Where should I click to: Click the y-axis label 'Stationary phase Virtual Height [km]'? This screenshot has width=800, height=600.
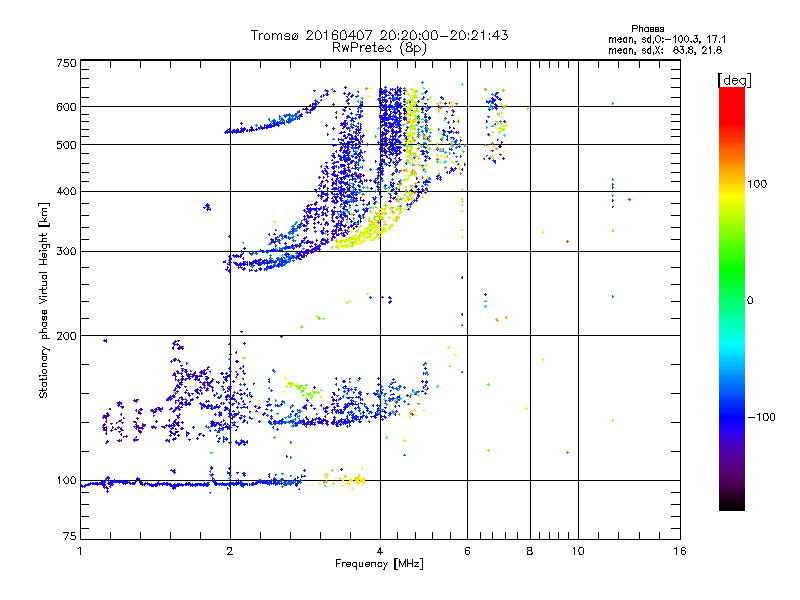pos(43,300)
